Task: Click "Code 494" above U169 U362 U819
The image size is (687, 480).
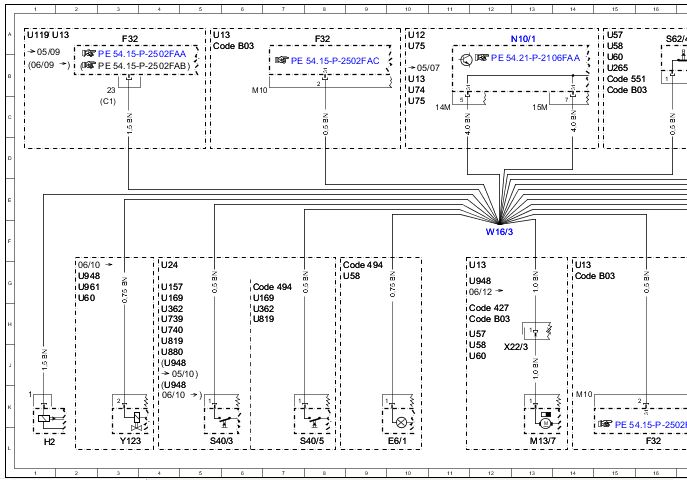Action: click(272, 287)
